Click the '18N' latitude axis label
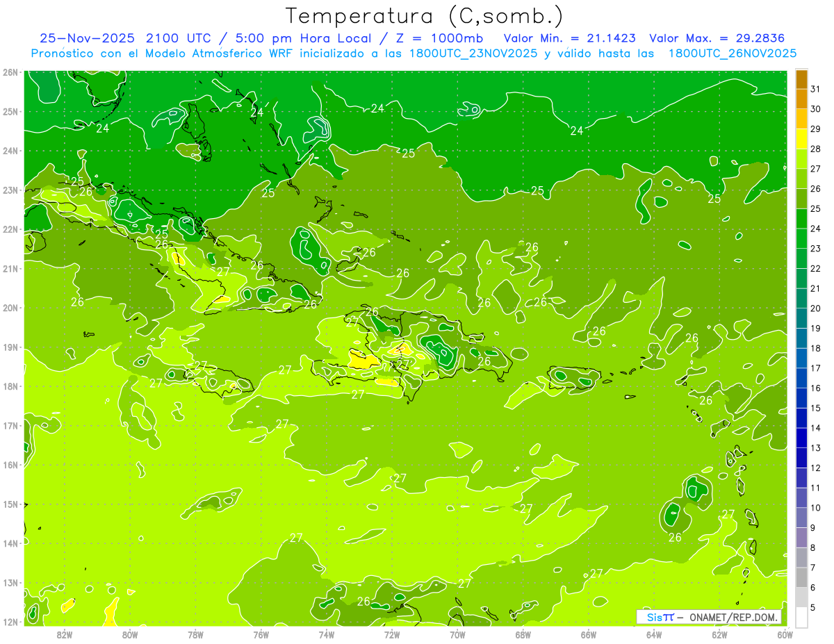This screenshot has height=644, width=834. tap(10, 386)
